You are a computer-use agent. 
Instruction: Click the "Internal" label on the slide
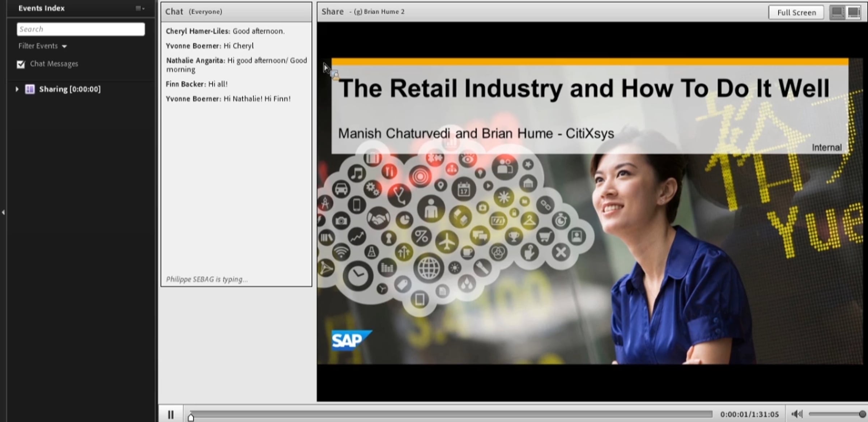[x=827, y=148]
